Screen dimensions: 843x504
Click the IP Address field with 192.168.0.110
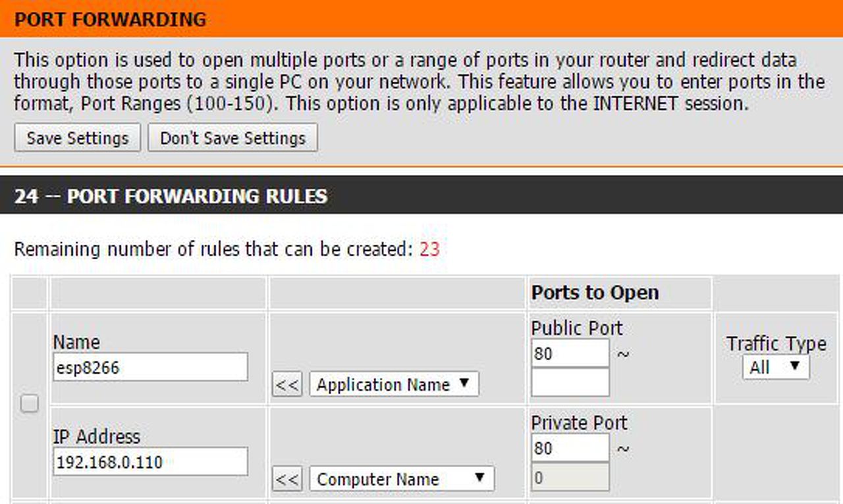point(150,462)
